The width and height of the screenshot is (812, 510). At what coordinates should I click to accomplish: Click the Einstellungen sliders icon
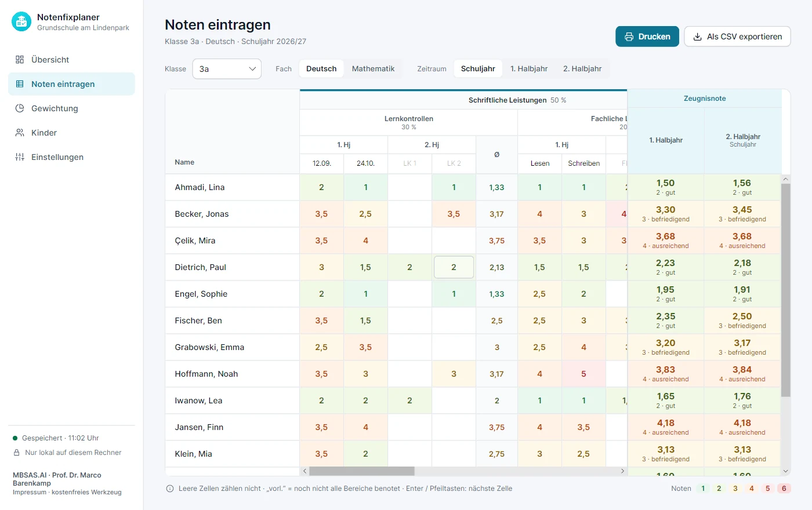tap(20, 157)
